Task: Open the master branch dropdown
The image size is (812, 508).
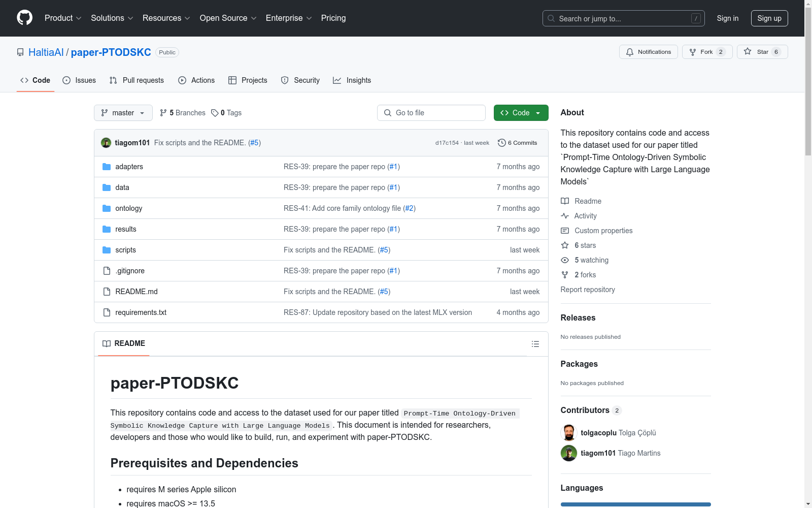Action: [123, 113]
